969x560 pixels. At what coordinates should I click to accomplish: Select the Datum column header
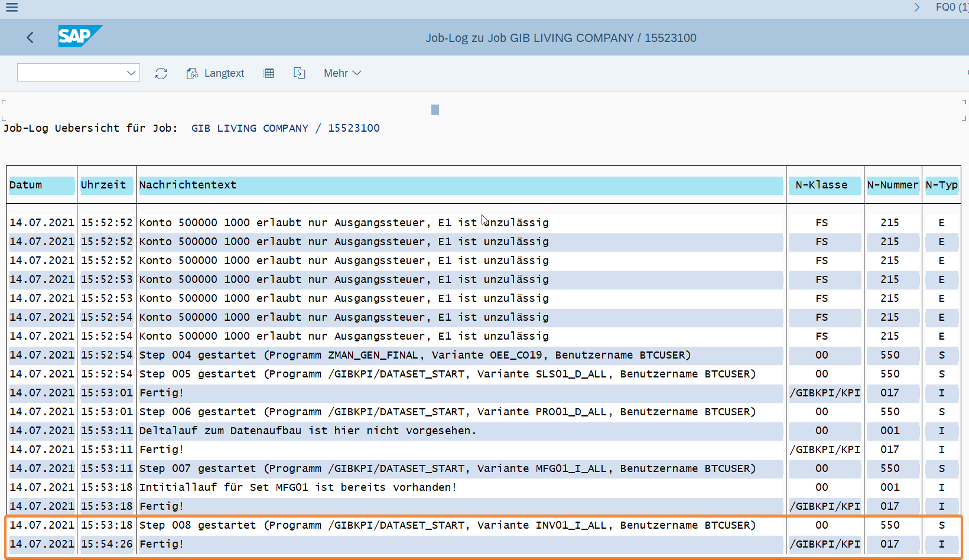click(26, 185)
